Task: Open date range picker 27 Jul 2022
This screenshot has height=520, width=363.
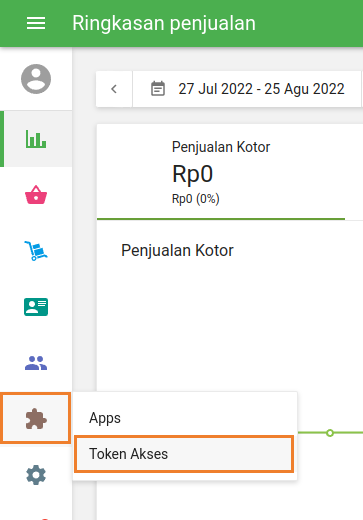Action: pos(247,89)
